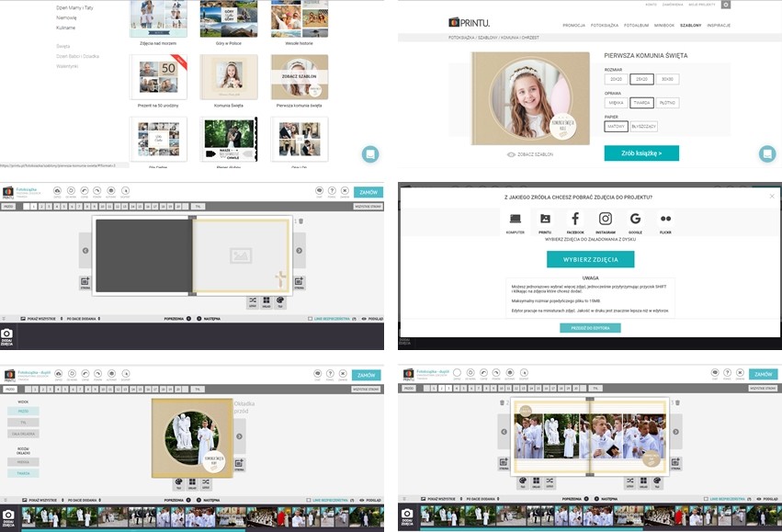Select the Instagram photo source icon
This screenshot has height=532, width=782.
(606, 219)
